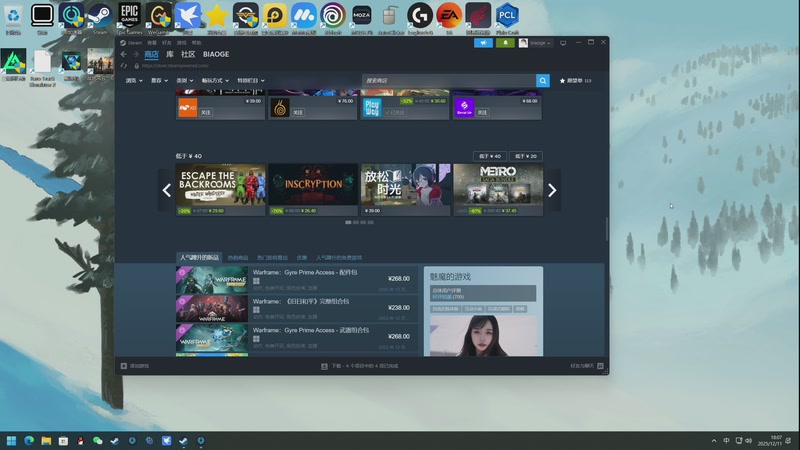
Task: Select the second tab in game list
Action: [238, 258]
